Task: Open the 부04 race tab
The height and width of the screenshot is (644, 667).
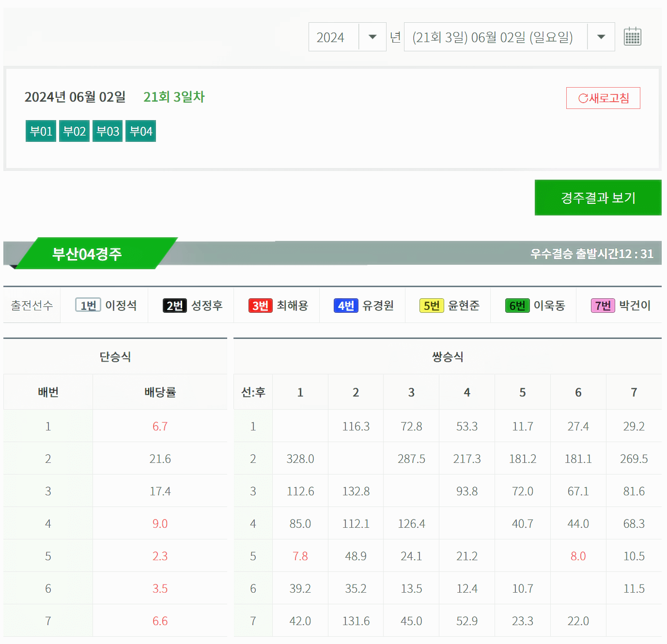Action: point(140,130)
